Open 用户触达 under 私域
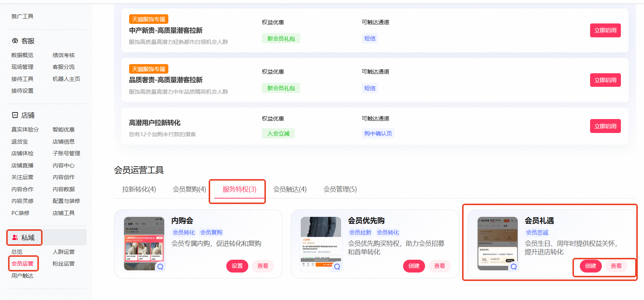The width and height of the screenshot is (644, 300). click(22, 276)
